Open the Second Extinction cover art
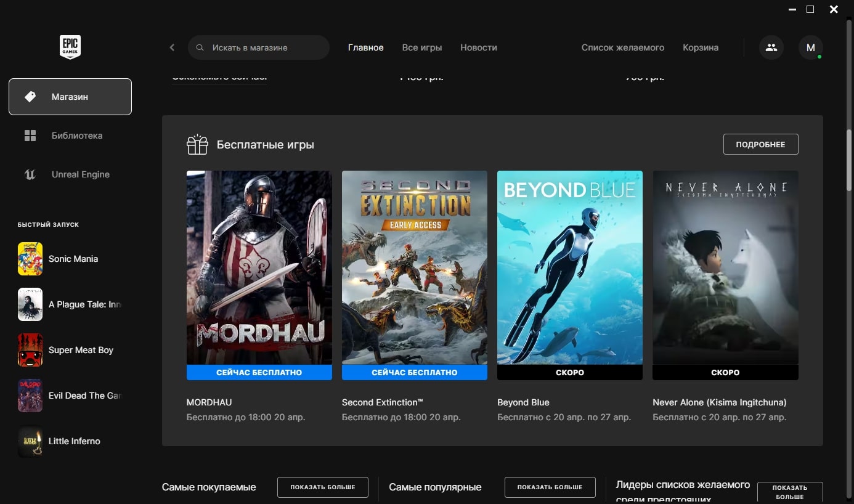The width and height of the screenshot is (854, 504). (x=415, y=267)
